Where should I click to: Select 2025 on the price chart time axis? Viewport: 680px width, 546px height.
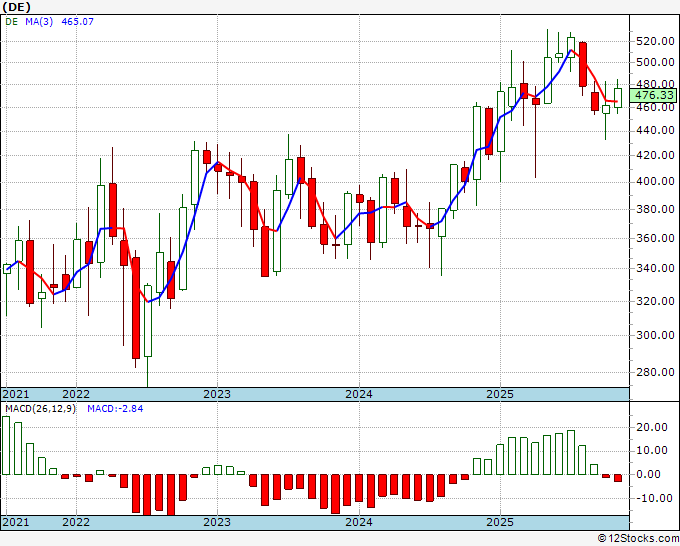click(x=500, y=394)
